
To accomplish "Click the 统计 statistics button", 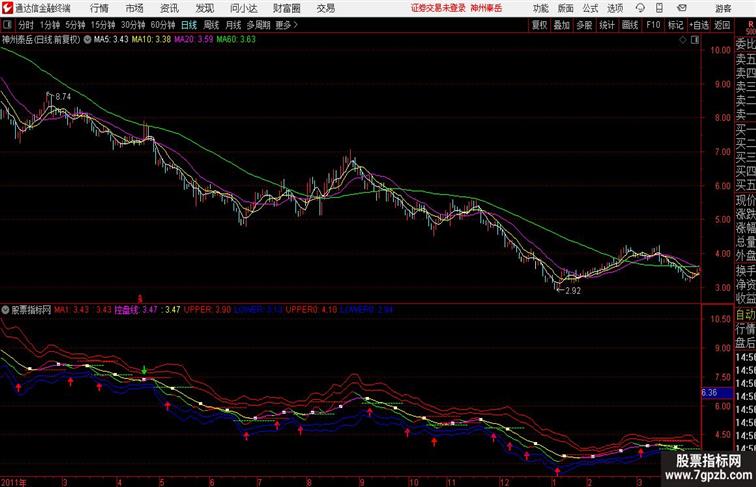I will click(607, 25).
